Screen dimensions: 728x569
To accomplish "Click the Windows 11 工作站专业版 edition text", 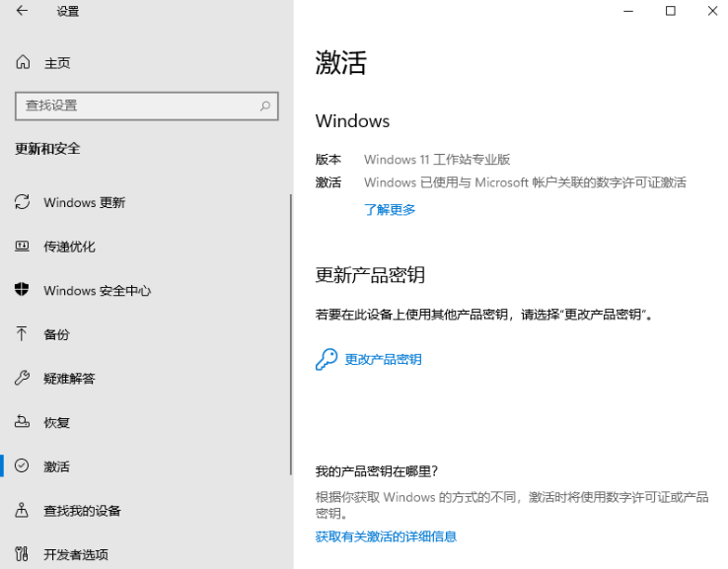I will (x=437, y=159).
